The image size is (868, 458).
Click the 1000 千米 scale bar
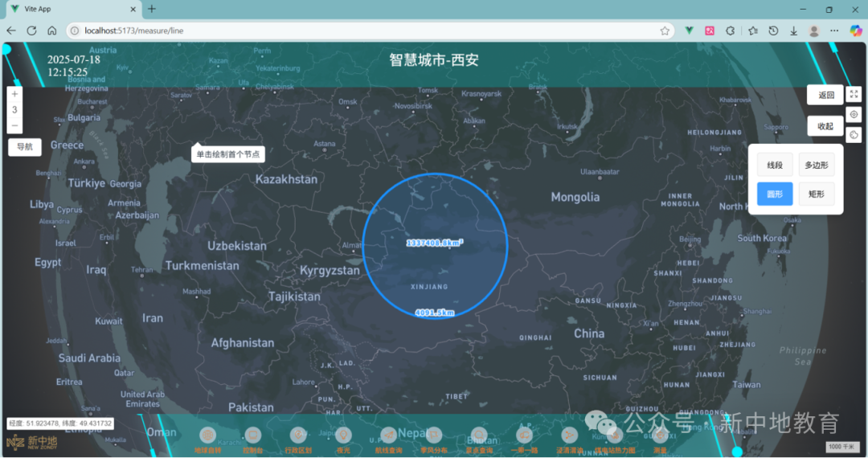pyautogui.click(x=842, y=447)
